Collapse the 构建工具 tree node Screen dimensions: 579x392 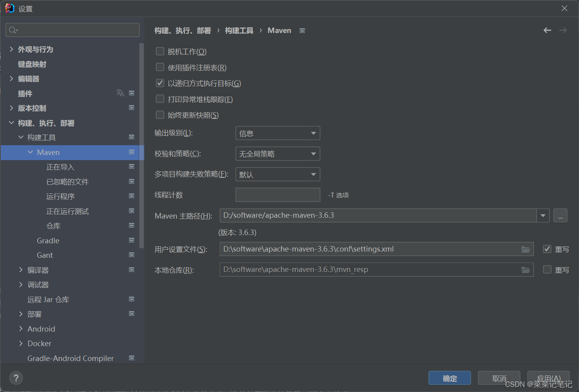pyautogui.click(x=21, y=137)
